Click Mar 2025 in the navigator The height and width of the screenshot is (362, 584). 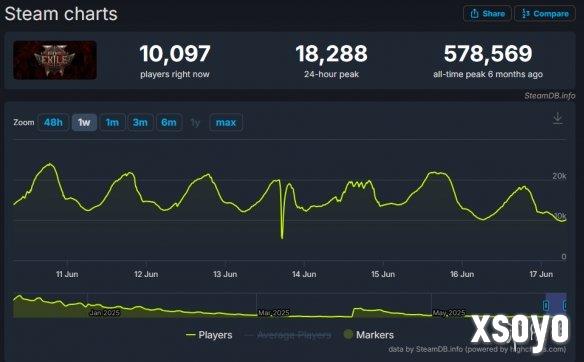(x=274, y=312)
